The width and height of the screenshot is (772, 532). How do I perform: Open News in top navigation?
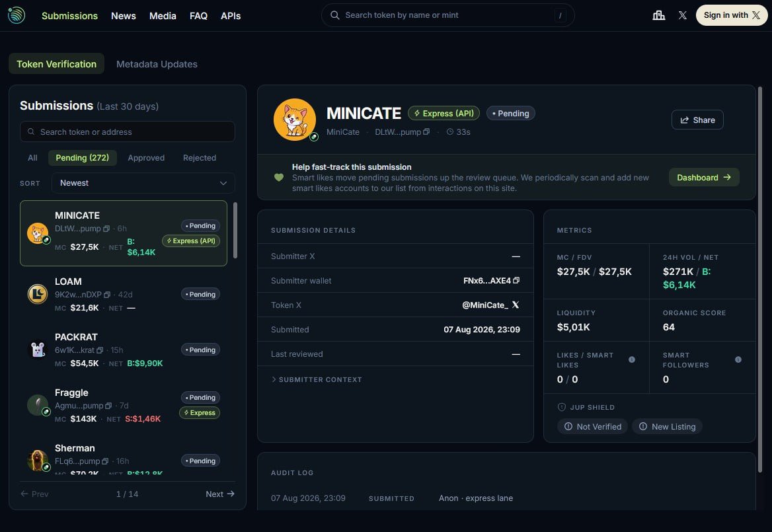click(x=123, y=16)
